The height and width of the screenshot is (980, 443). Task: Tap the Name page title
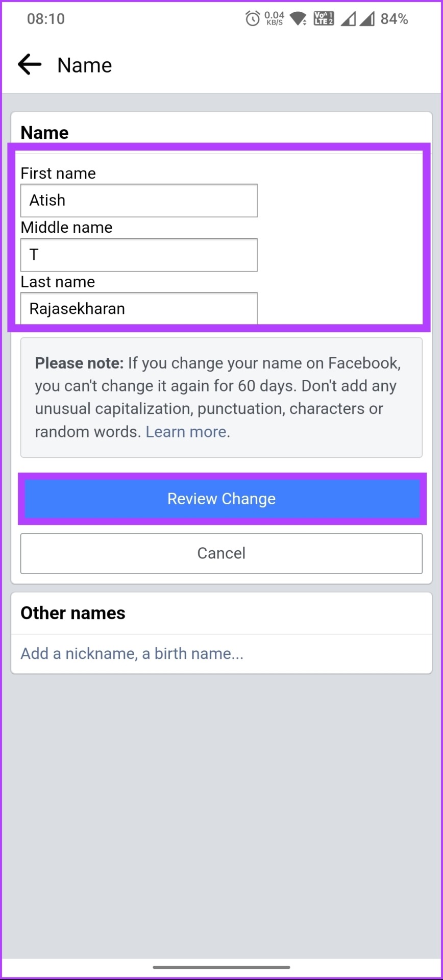coord(84,65)
